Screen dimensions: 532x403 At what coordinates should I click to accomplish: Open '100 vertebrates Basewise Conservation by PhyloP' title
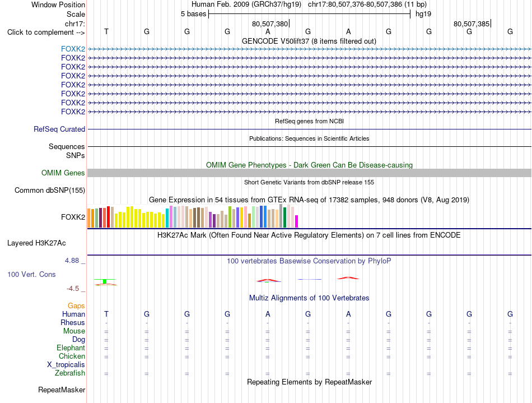point(309,261)
